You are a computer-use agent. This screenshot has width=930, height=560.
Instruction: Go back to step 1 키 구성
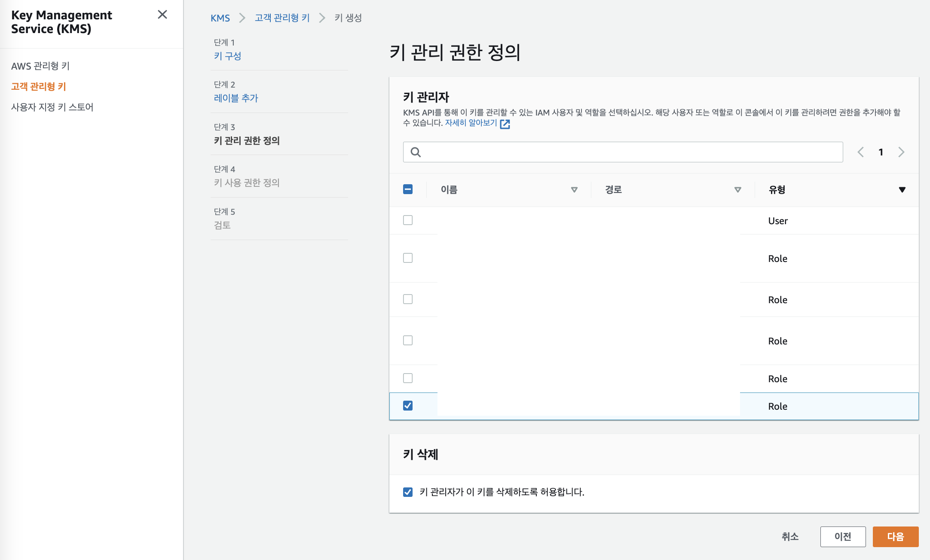click(x=227, y=56)
